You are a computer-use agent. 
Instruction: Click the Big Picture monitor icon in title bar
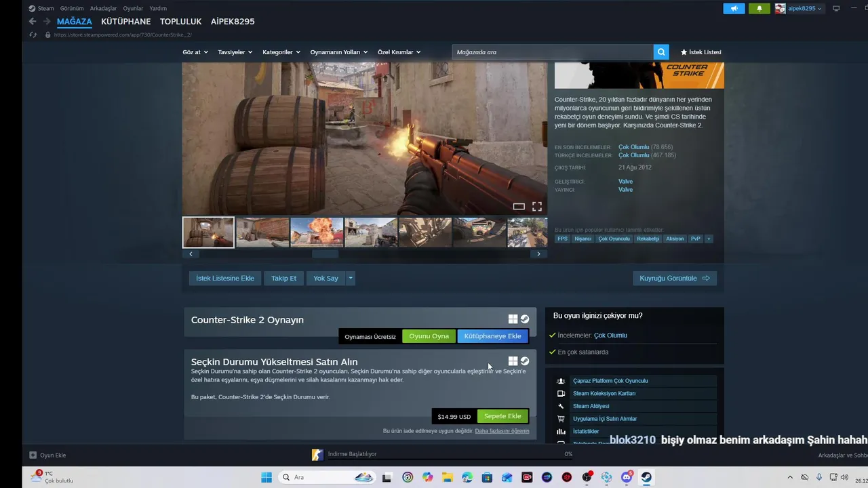(836, 8)
